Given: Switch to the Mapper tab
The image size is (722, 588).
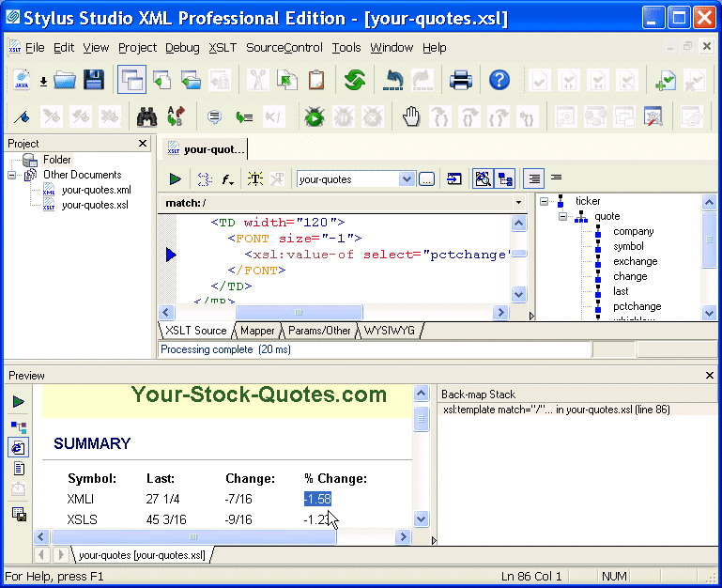Looking at the screenshot, I should pyautogui.click(x=257, y=331).
